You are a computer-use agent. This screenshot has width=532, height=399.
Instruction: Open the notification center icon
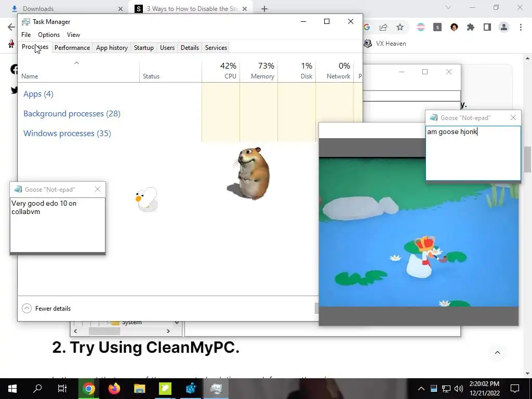point(515,389)
